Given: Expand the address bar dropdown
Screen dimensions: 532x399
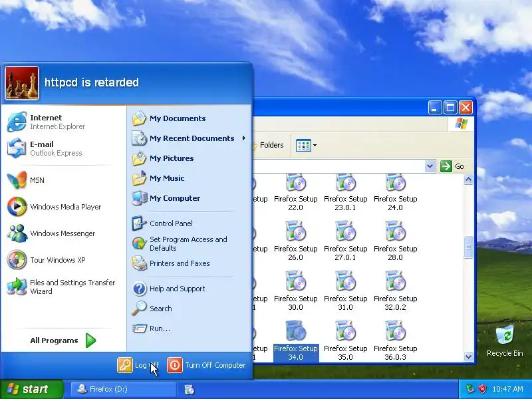Looking at the screenshot, I should coord(430,166).
